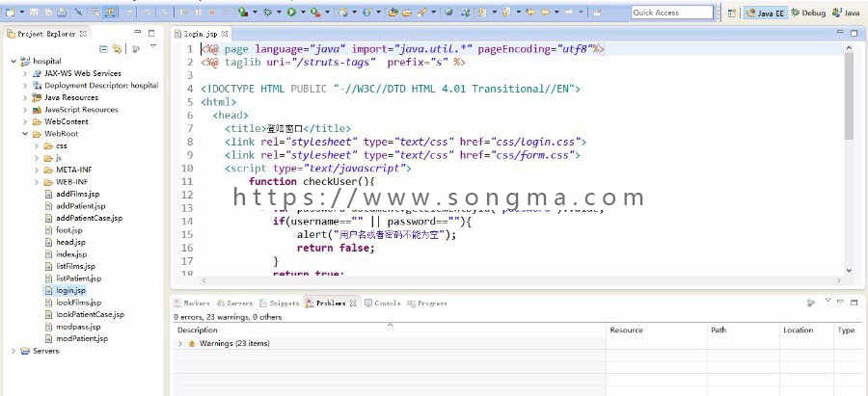Open the Servers tab in bottom panel

point(235,304)
